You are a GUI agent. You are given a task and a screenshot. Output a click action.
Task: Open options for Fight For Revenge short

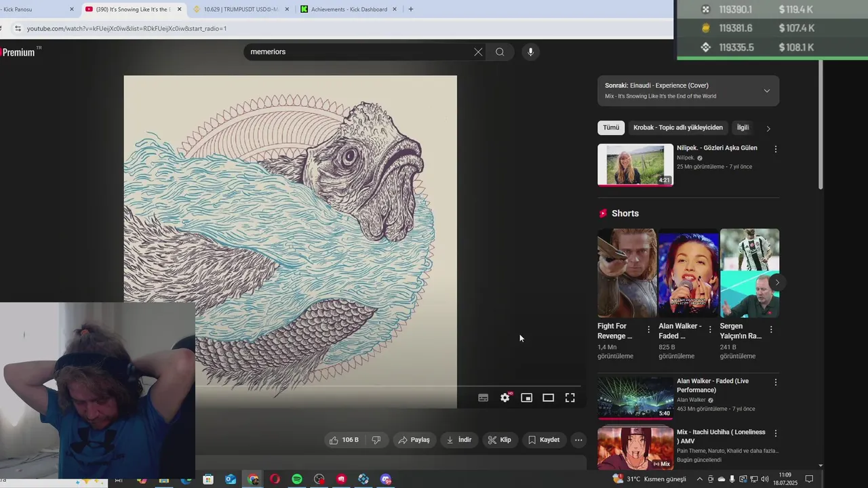point(648,329)
